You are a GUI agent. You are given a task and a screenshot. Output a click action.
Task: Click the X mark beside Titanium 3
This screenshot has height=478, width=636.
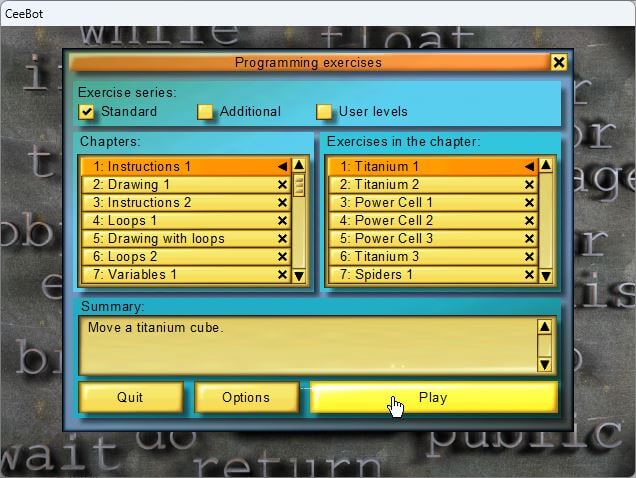(529, 256)
